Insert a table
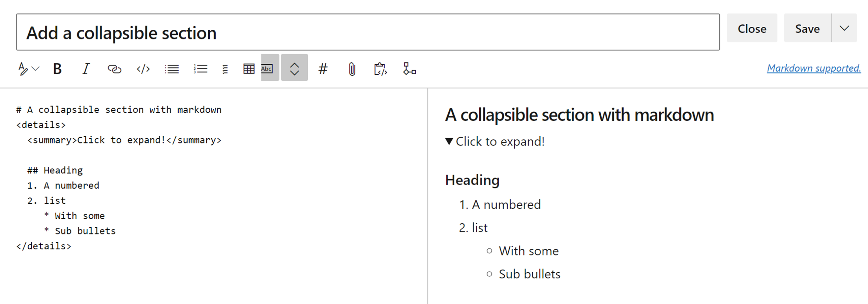Screen dimensions: 868x304 coord(249,68)
